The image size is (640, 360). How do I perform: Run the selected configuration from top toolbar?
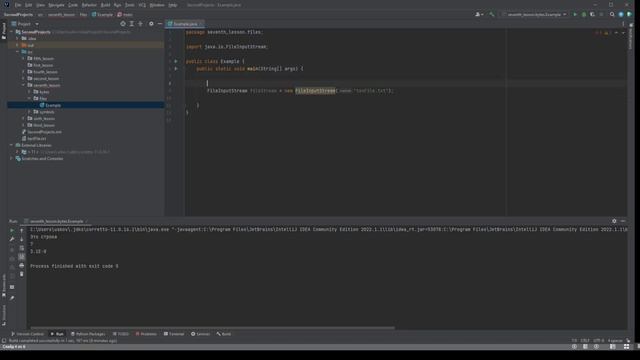pyautogui.click(x=575, y=14)
